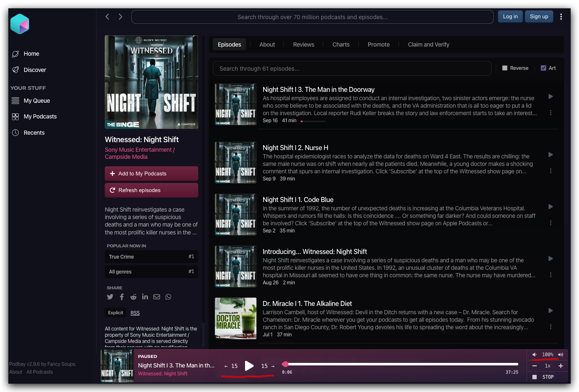Click the Refresh episodes button

coord(151,190)
